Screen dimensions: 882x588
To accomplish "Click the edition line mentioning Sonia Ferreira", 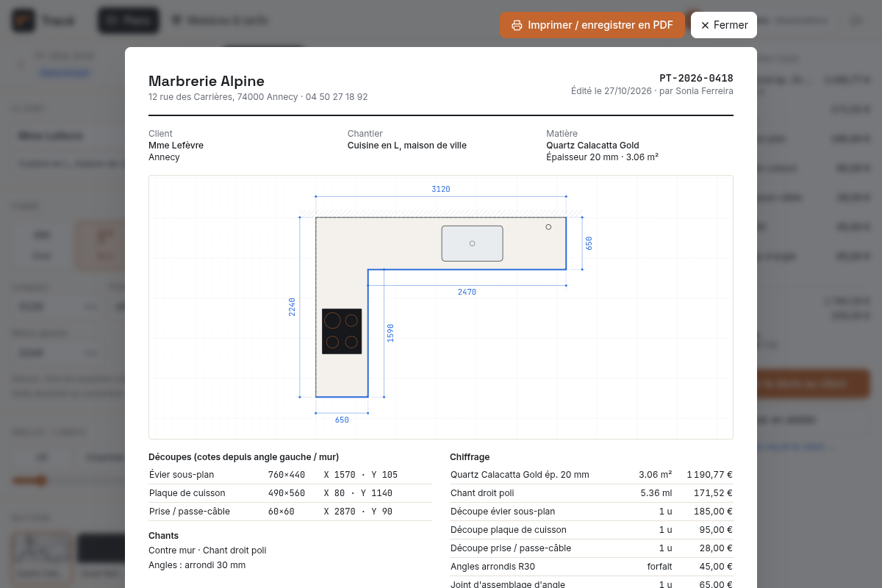I will point(652,91).
